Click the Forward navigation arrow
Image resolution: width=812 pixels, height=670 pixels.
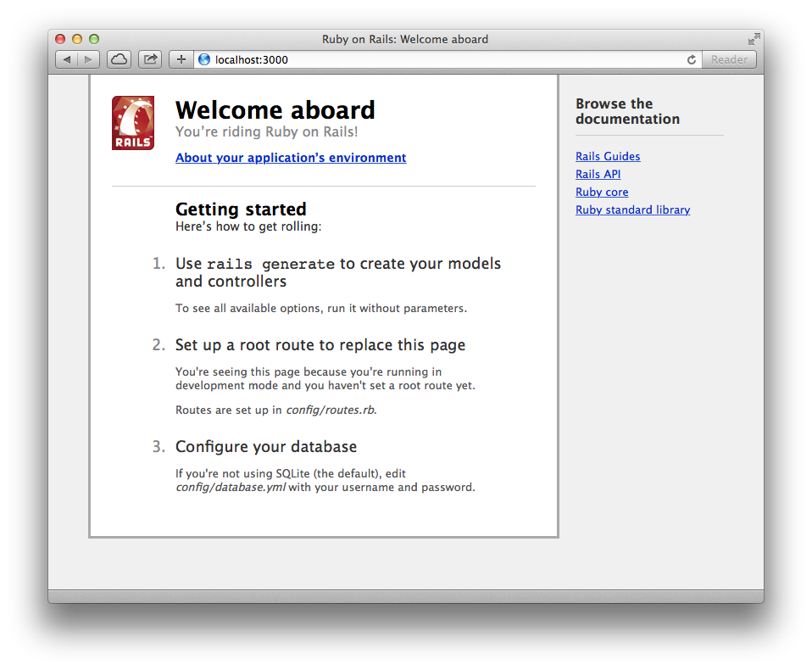pos(88,59)
